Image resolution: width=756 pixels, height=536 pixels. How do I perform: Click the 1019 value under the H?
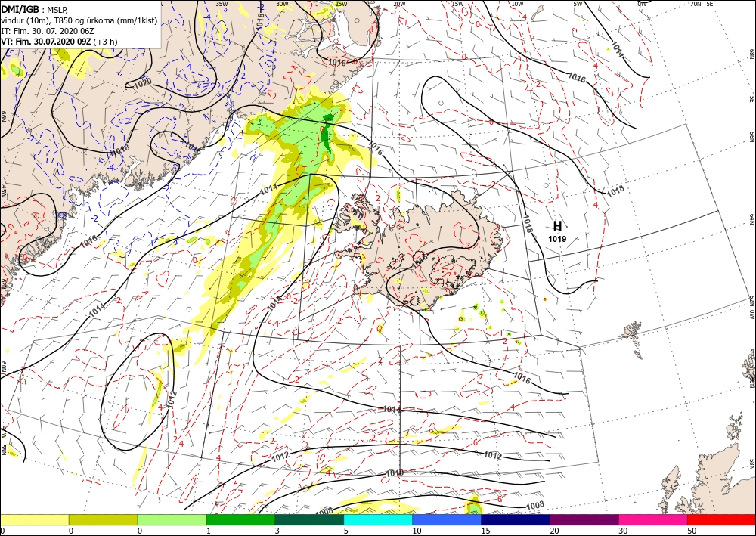click(x=557, y=239)
